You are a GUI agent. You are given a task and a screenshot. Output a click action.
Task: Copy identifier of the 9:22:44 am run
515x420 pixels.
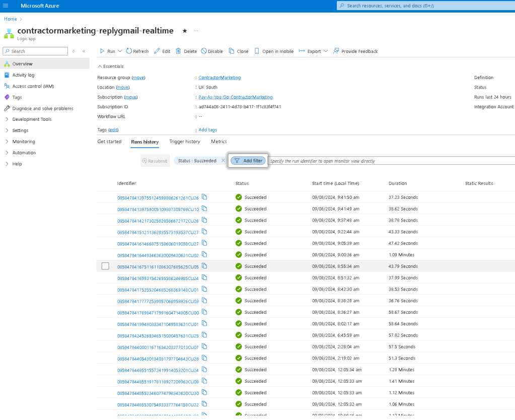204,232
